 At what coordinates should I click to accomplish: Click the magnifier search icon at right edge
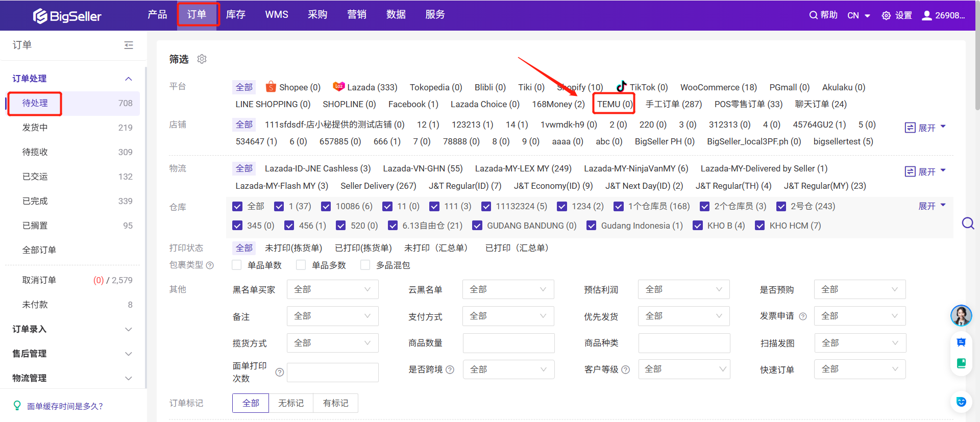[968, 224]
